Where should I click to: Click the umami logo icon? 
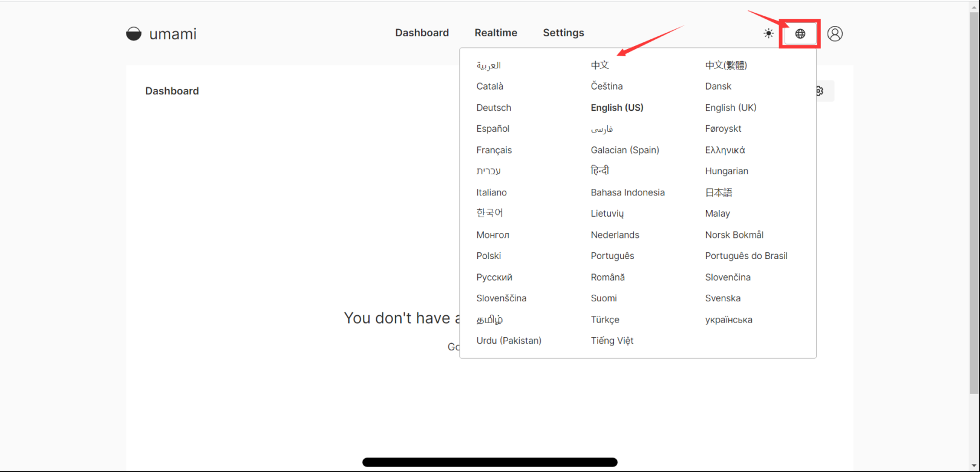(x=134, y=33)
